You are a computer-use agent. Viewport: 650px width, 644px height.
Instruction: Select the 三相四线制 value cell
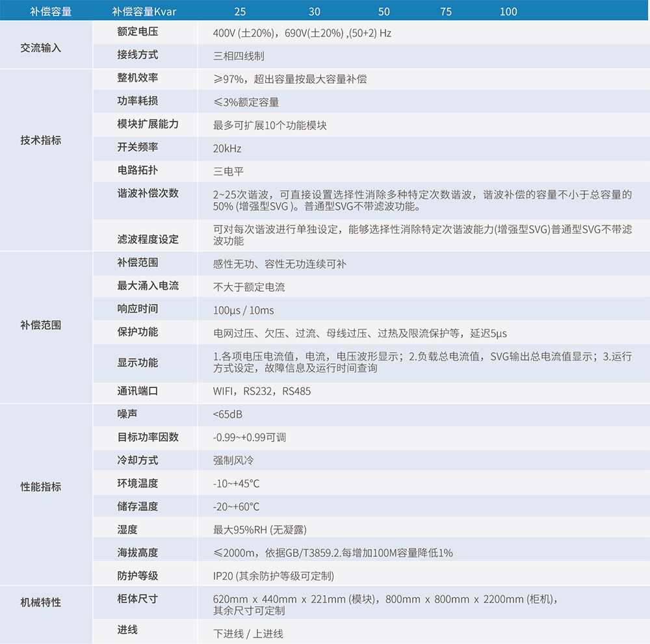coord(239,56)
